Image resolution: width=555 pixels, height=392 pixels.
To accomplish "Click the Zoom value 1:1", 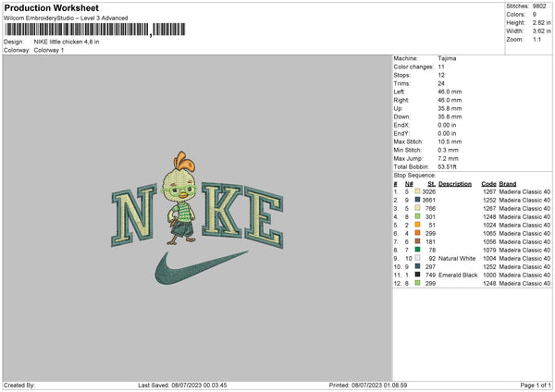I will point(536,39).
